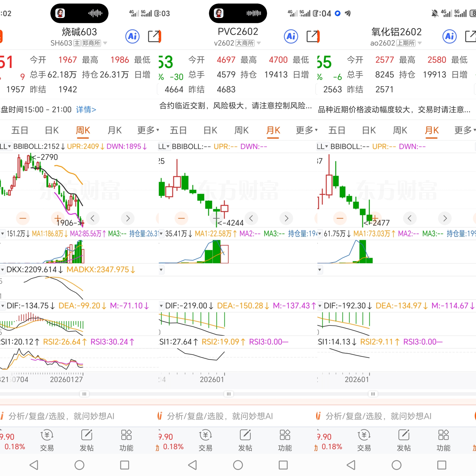Tap the share icon next to PVC2602
The width and height of the screenshot is (476, 476).
pos(312,36)
